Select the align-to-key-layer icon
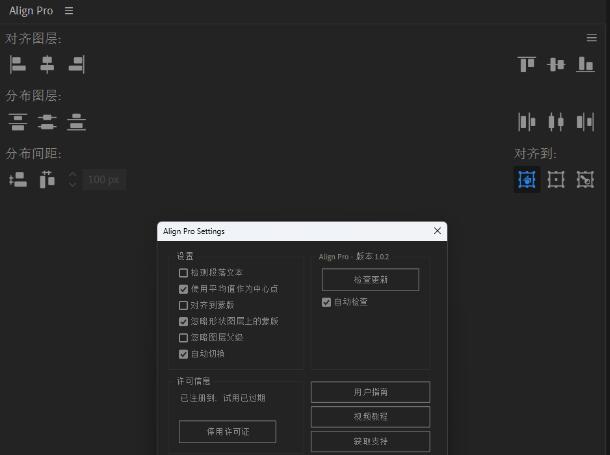The width and height of the screenshot is (610, 455). click(x=585, y=180)
